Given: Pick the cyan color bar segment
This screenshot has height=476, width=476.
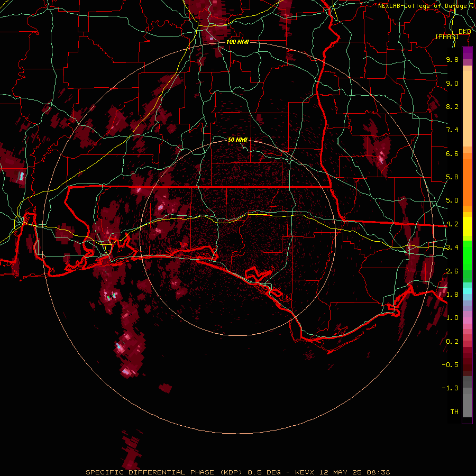Looking at the screenshot, I should point(467,291).
